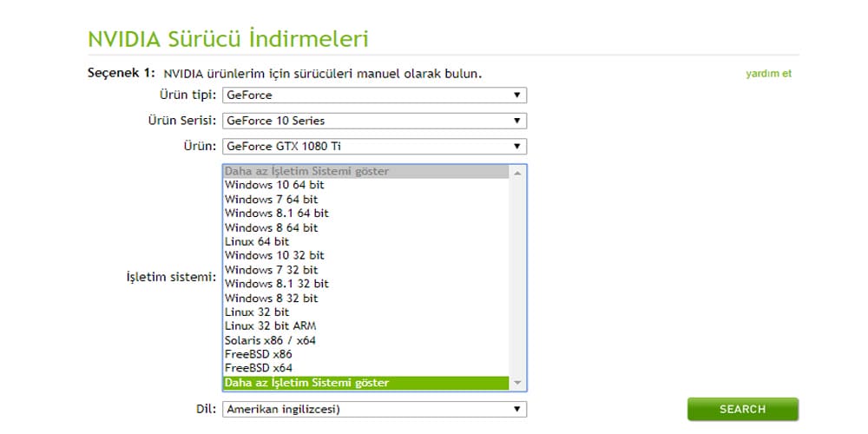Choose Windows 8.1 64 bit from list
The width and height of the screenshot is (868, 434).
pos(276,214)
